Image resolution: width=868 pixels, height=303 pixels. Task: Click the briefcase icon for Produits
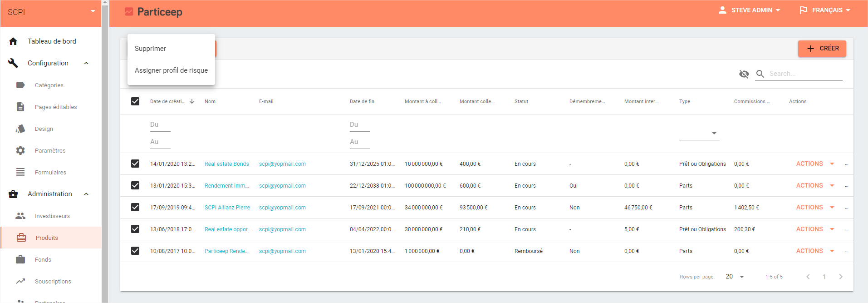point(21,238)
